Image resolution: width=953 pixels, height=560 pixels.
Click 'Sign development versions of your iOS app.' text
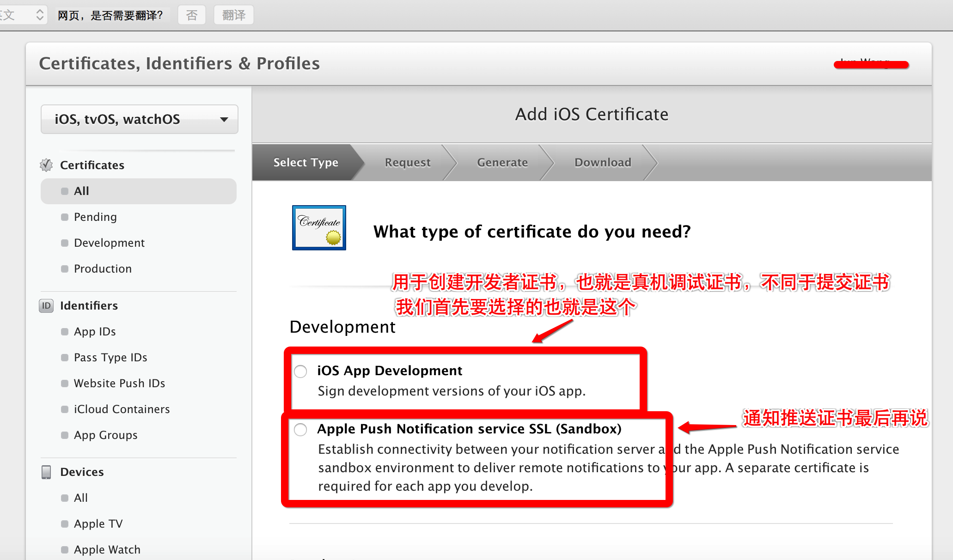click(x=452, y=391)
